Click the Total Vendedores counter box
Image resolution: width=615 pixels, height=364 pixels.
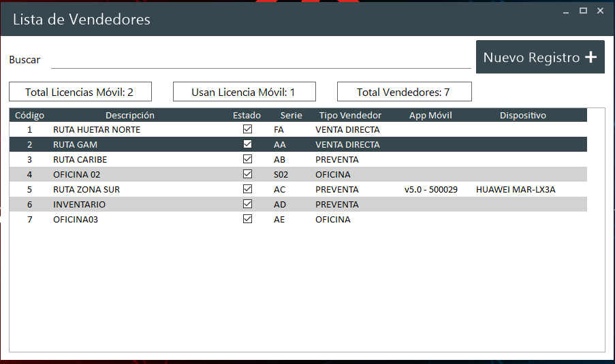tap(404, 92)
